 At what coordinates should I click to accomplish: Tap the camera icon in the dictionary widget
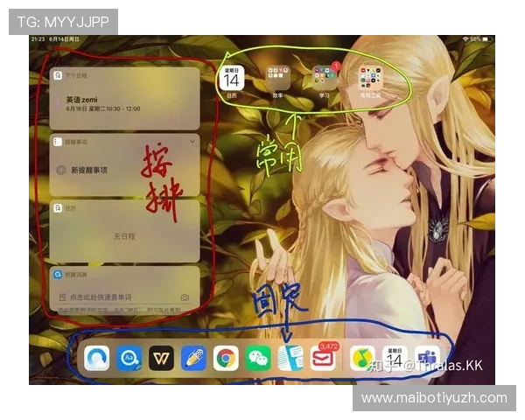pyautogui.click(x=185, y=297)
